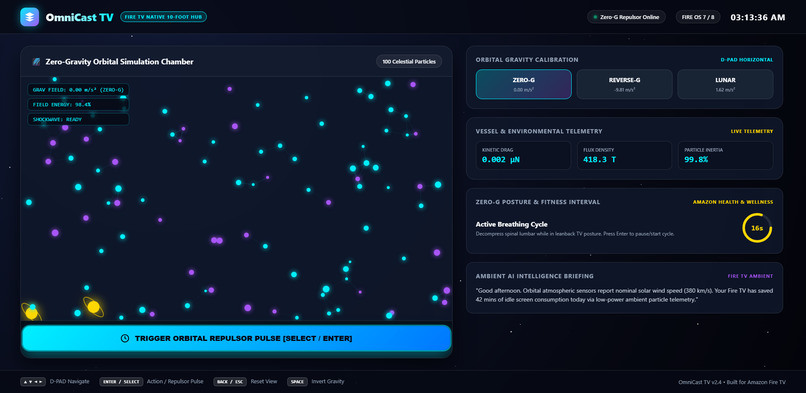The image size is (806, 393).
Task: Click the Action / Repulsor Pulse footer hint
Action: [175, 382]
